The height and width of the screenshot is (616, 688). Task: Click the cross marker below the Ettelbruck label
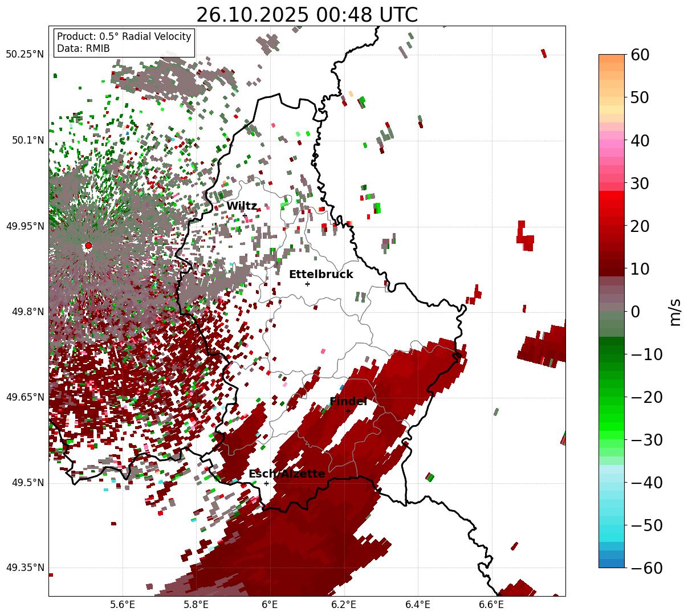pos(307,284)
